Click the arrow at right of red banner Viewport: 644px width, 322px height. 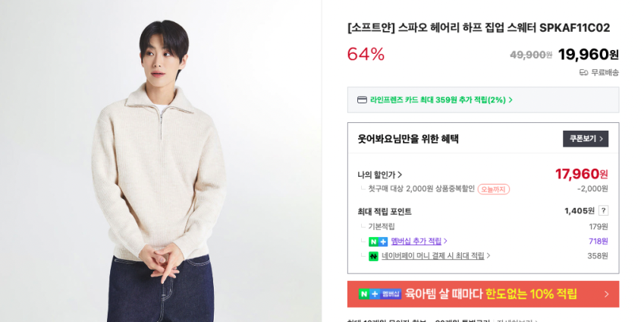[607, 294]
